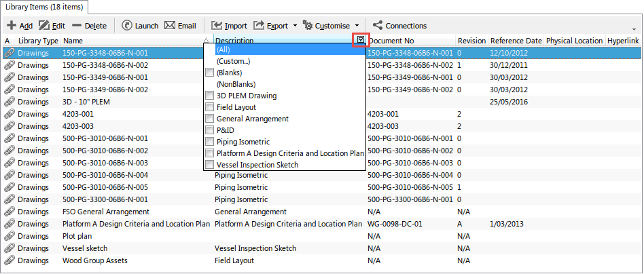Click attachment paperclip for Vessel sketch row

click(9, 248)
